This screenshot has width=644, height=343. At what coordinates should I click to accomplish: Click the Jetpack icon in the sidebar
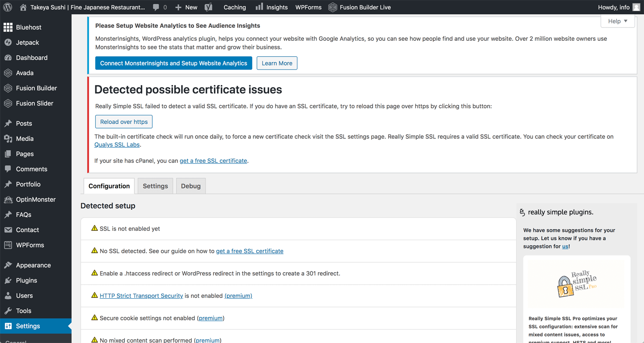pyautogui.click(x=8, y=42)
